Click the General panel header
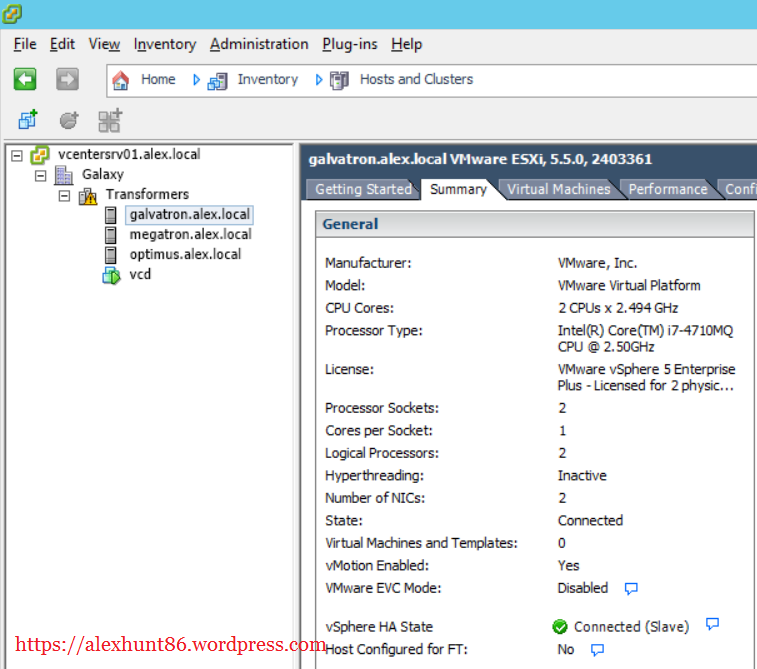 [534, 224]
